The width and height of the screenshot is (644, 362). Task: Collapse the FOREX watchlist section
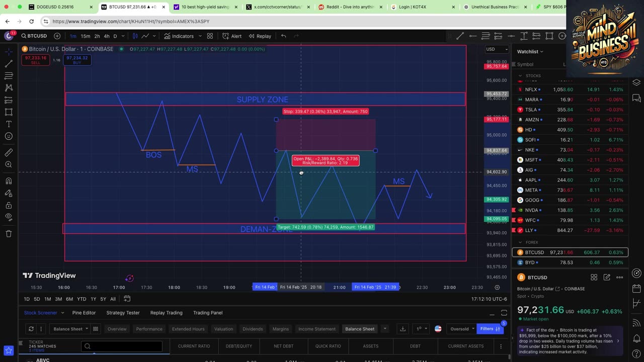pos(520,242)
